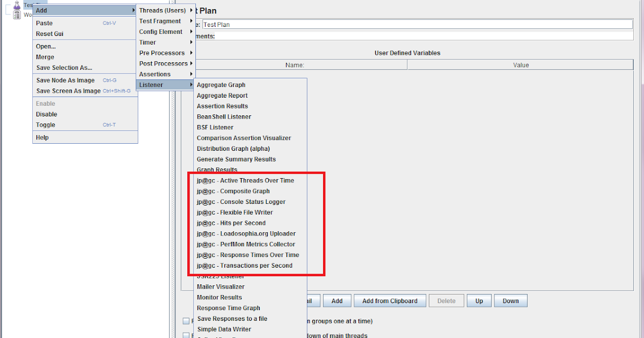The height and width of the screenshot is (338, 644).
Task: Click the Test Plan name field
Action: 417,24
